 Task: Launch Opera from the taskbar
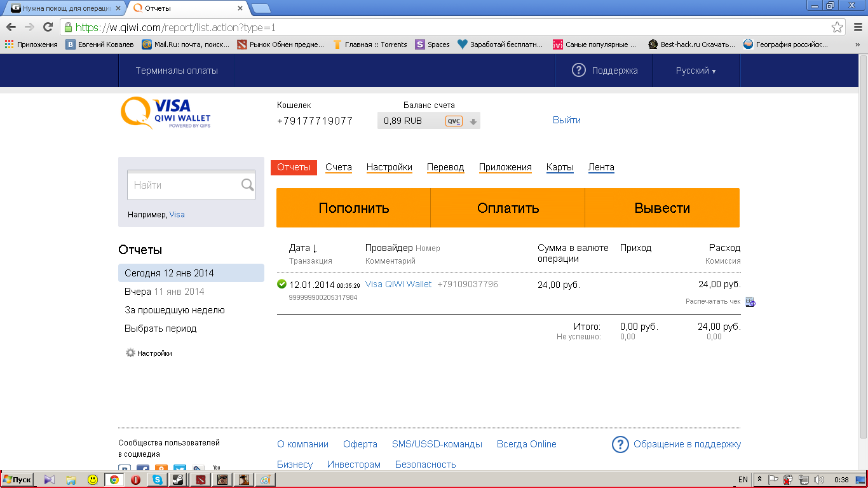135,480
